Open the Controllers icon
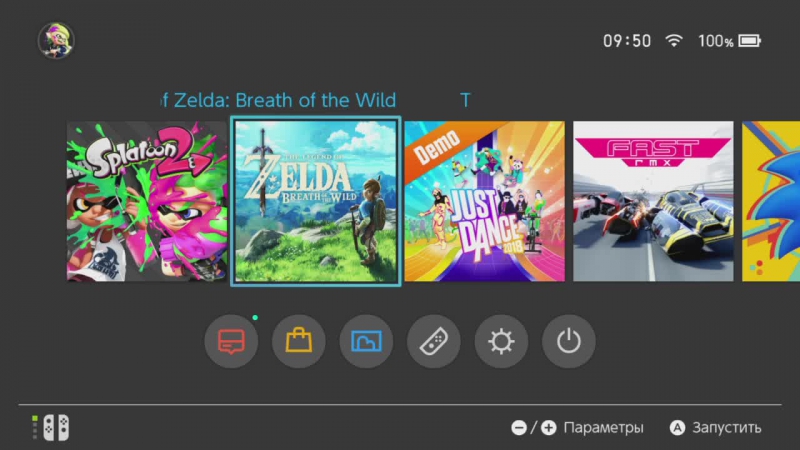The image size is (800, 450). (x=434, y=341)
